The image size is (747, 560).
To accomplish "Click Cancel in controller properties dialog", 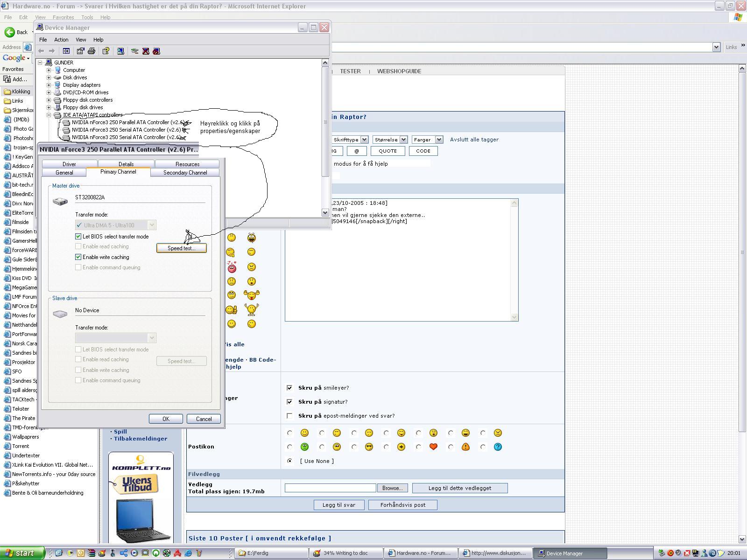I will pos(204,419).
